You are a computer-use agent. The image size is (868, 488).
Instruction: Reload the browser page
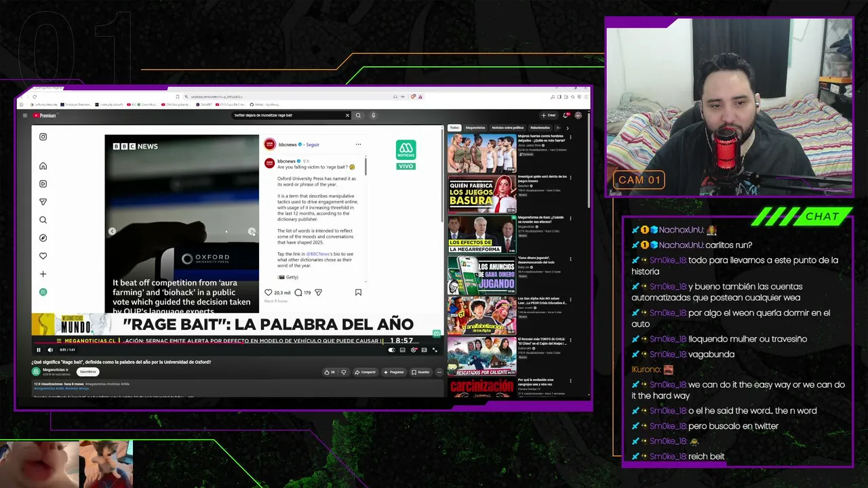(x=35, y=97)
